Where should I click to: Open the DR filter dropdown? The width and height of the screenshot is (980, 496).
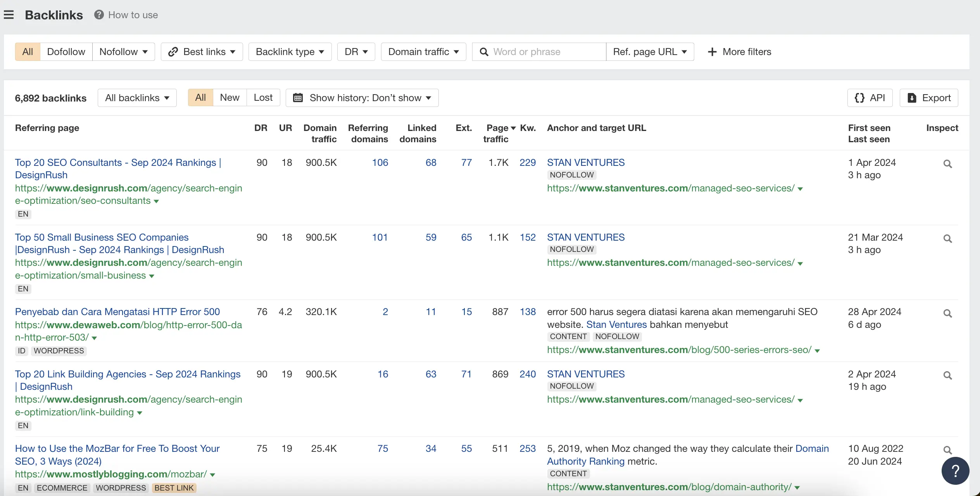(x=356, y=52)
